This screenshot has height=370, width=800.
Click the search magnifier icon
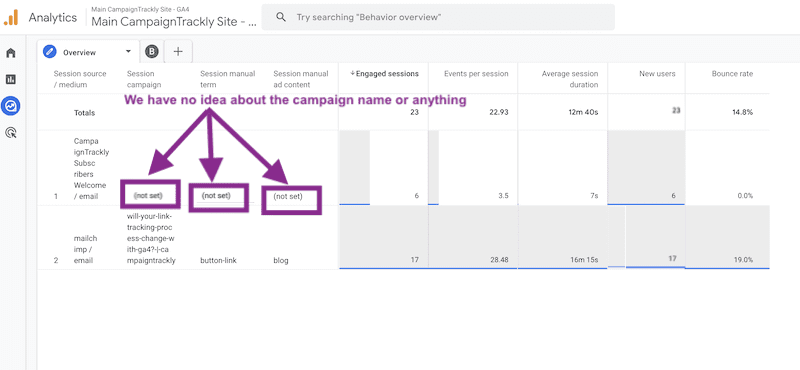[281, 17]
